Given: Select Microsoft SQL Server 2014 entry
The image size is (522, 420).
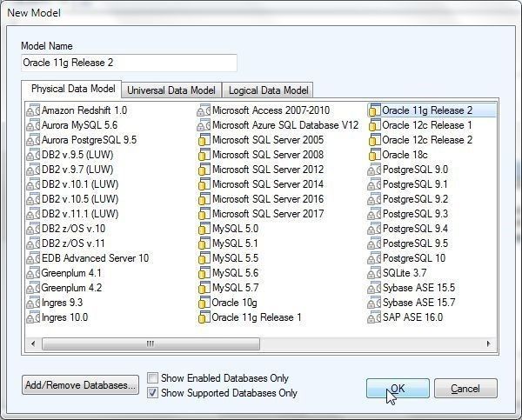Looking at the screenshot, I should (261, 184).
